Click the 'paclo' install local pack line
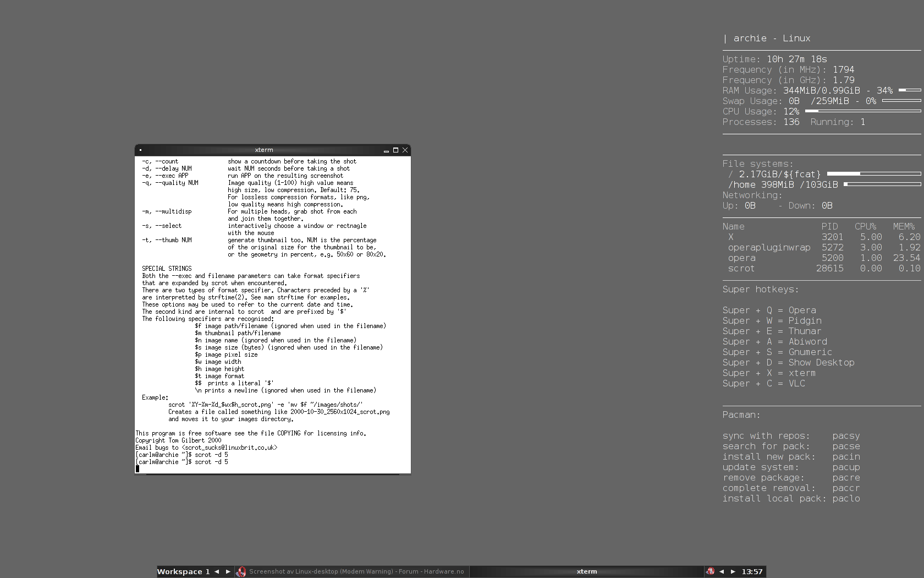The width and height of the screenshot is (924, 578). coord(791,499)
